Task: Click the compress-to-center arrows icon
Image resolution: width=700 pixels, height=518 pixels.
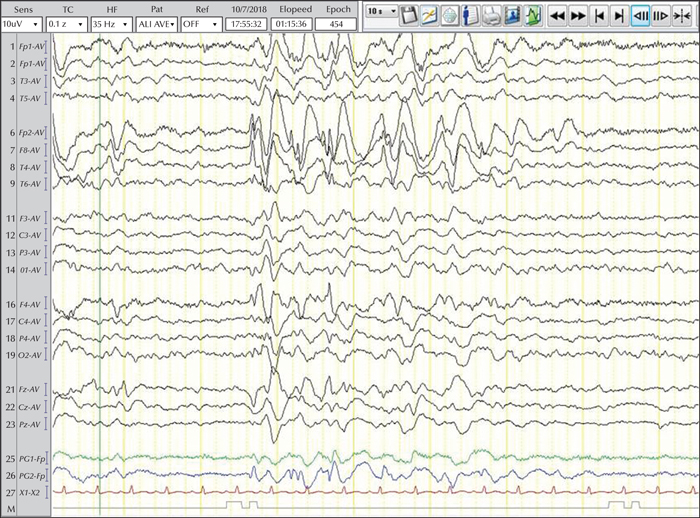Action: [x=682, y=16]
